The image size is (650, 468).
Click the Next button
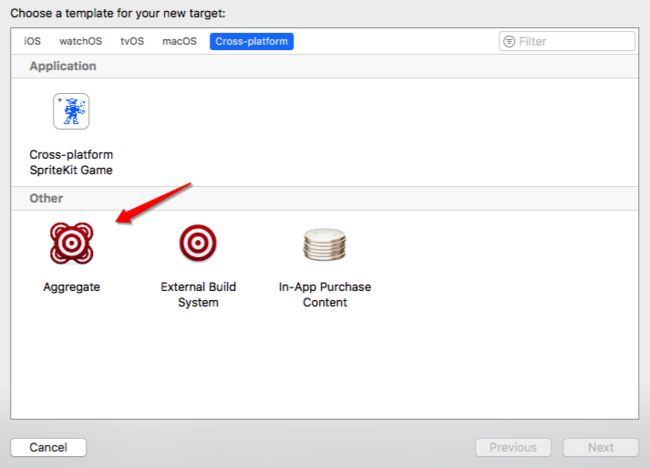coord(601,447)
